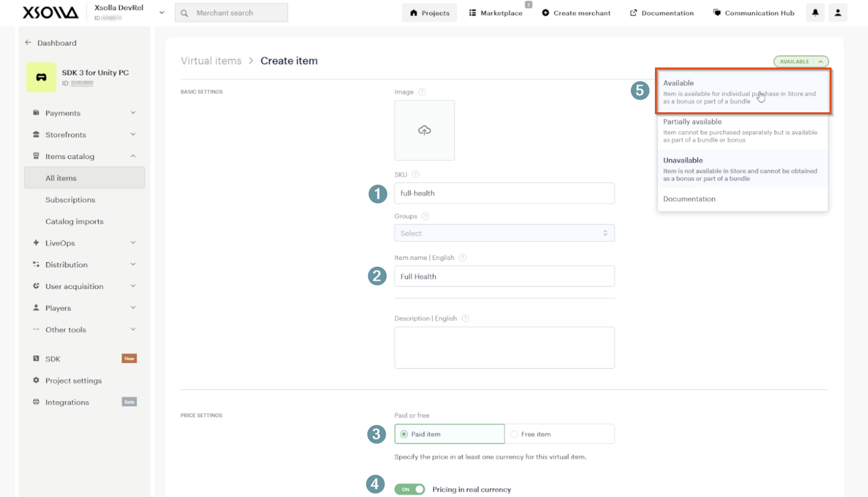Open the user profile icon

click(x=838, y=13)
